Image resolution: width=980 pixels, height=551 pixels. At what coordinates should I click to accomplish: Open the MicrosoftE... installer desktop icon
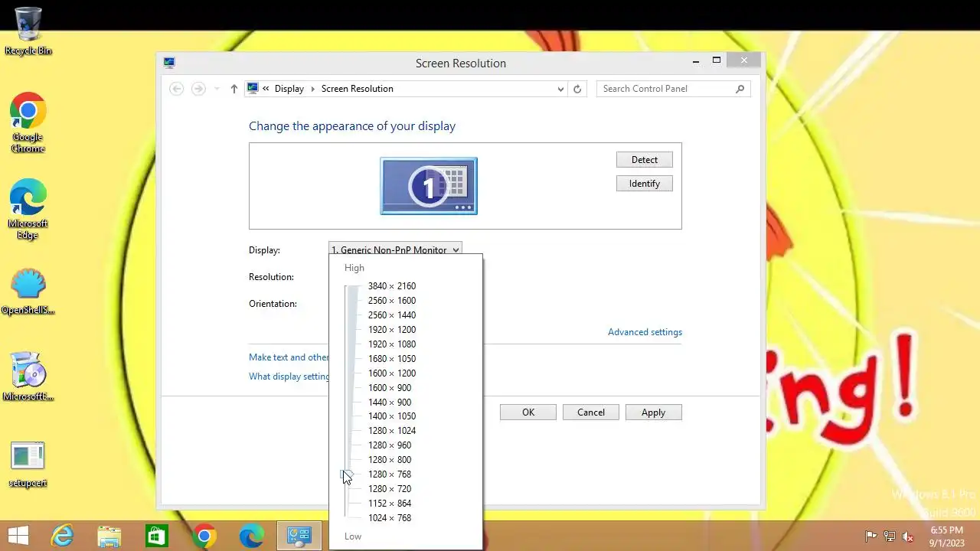[x=28, y=377]
